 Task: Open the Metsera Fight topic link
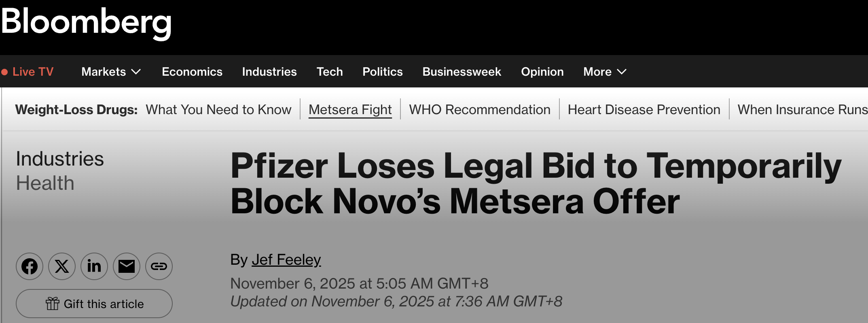pos(350,110)
